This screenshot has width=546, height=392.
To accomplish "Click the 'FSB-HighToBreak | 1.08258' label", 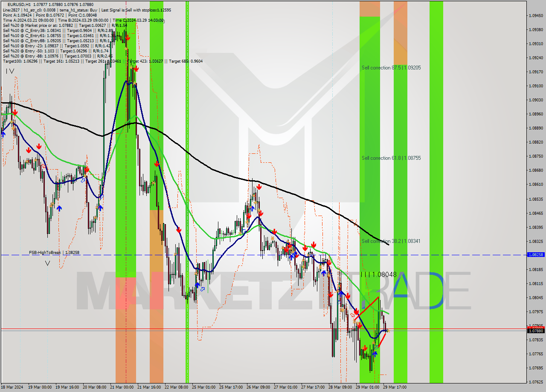I will (x=54, y=253).
